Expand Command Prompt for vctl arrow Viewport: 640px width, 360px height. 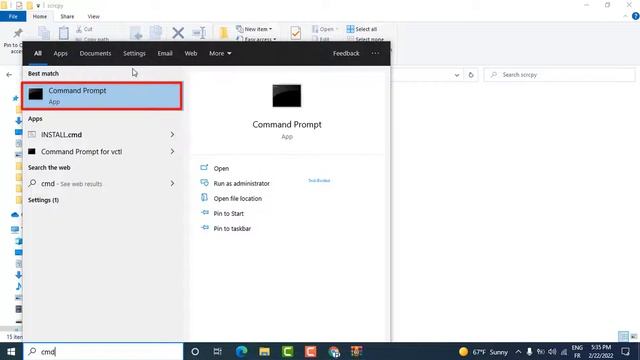172,151
